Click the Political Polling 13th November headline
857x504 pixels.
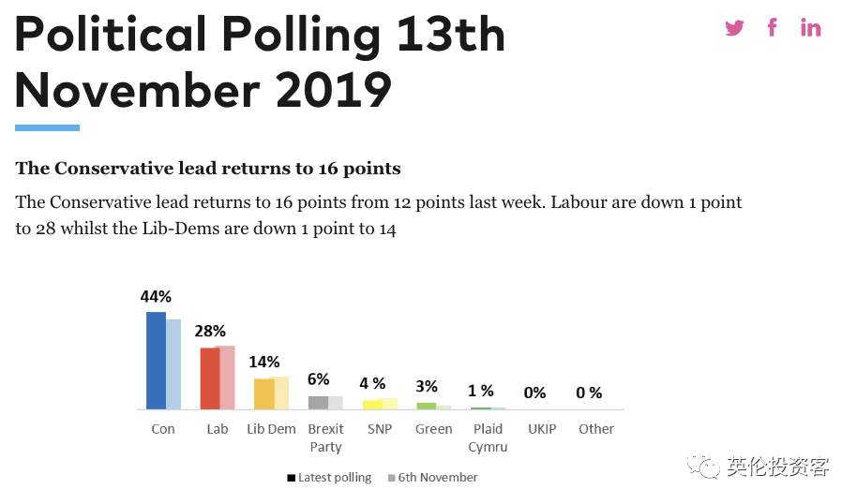tap(260, 62)
